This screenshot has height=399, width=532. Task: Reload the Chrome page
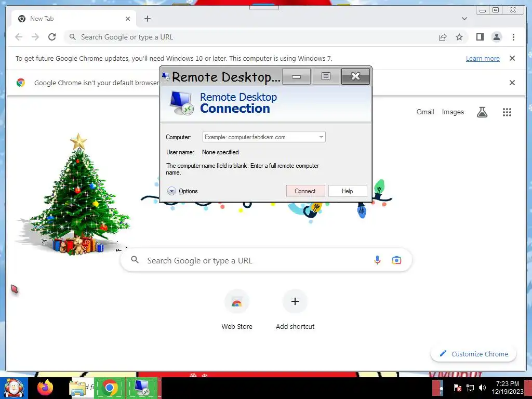pos(52,37)
